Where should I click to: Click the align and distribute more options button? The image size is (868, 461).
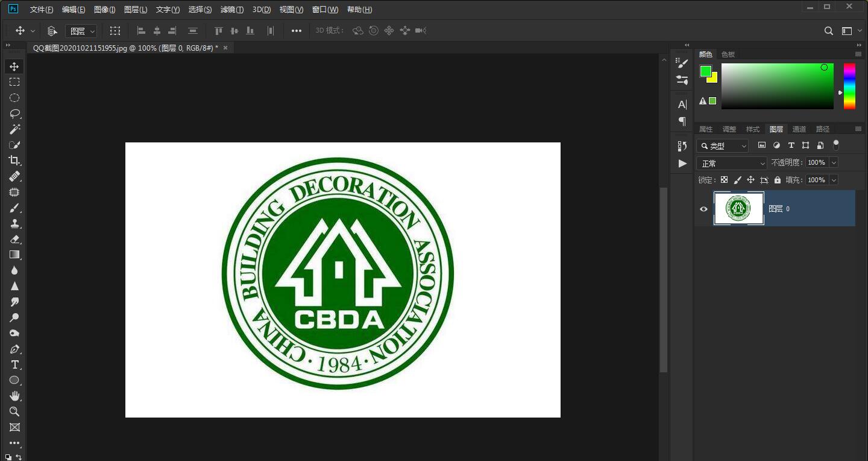pyautogui.click(x=296, y=31)
